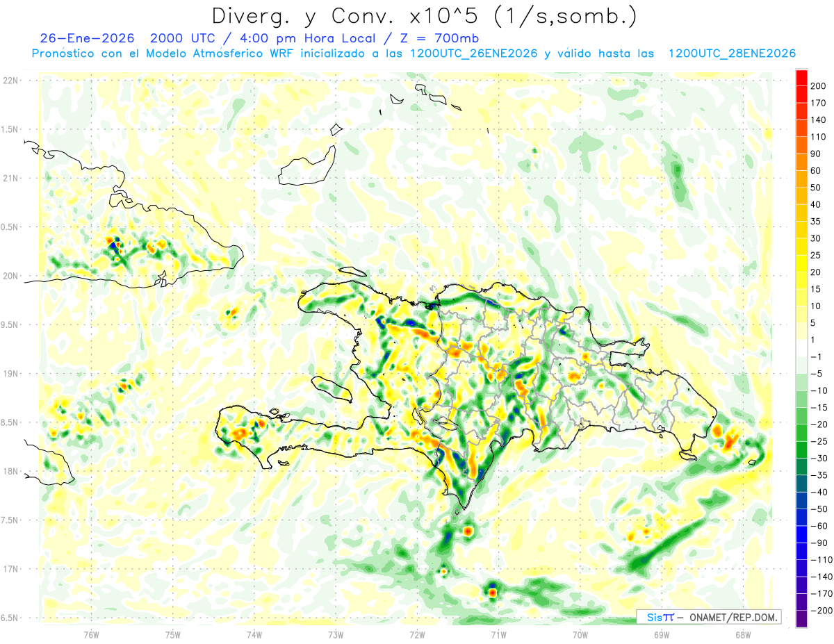Click the '-50' value on the color scale
Image resolution: width=834 pixels, height=644 pixels.
(x=818, y=509)
